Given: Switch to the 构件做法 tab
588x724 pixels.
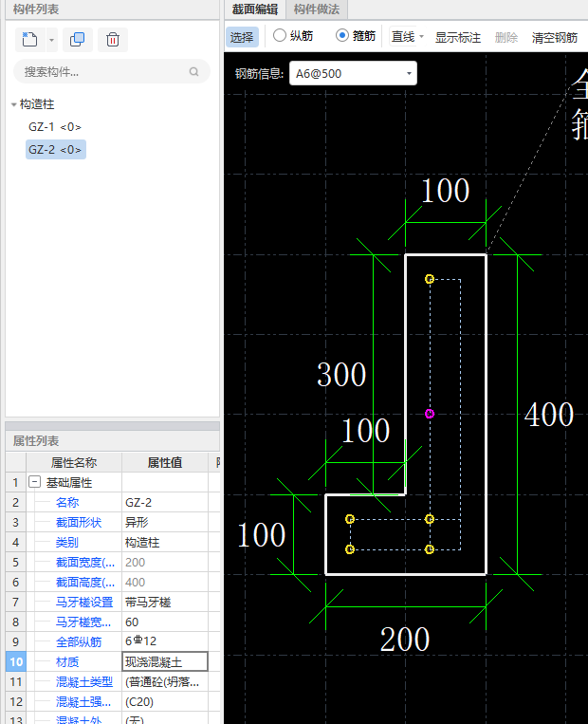Looking at the screenshot, I should pos(317,9).
